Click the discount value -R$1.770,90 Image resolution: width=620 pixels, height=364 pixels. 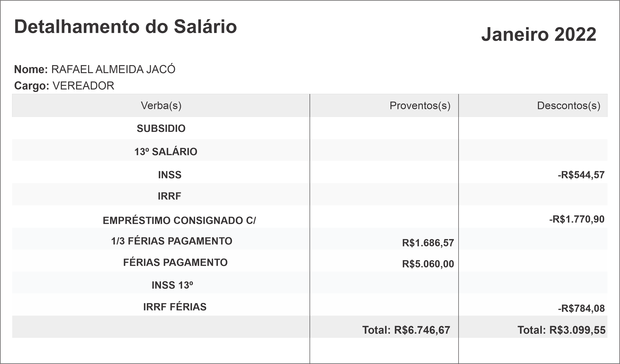click(577, 219)
